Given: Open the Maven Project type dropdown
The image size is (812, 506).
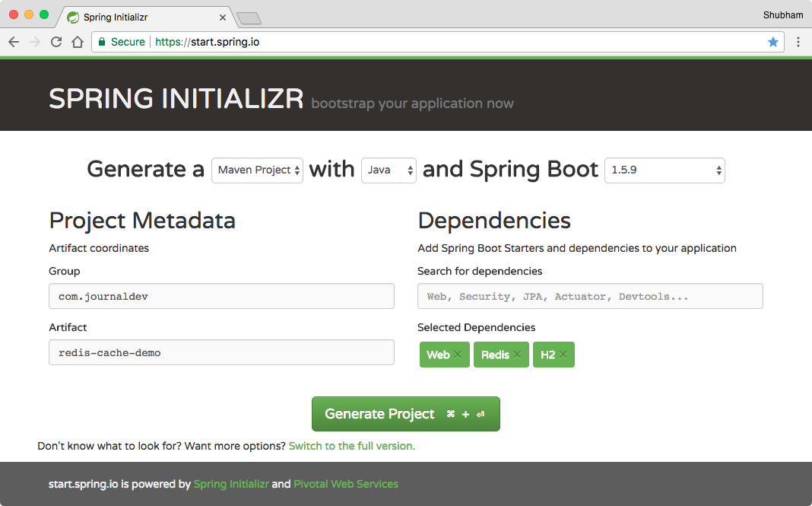Looking at the screenshot, I should (258, 170).
